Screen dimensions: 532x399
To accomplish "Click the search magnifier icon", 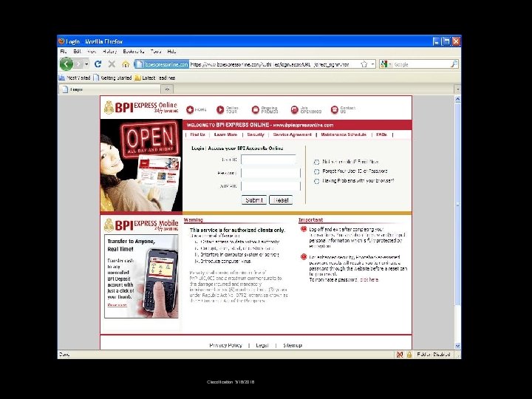I will pyautogui.click(x=454, y=64).
